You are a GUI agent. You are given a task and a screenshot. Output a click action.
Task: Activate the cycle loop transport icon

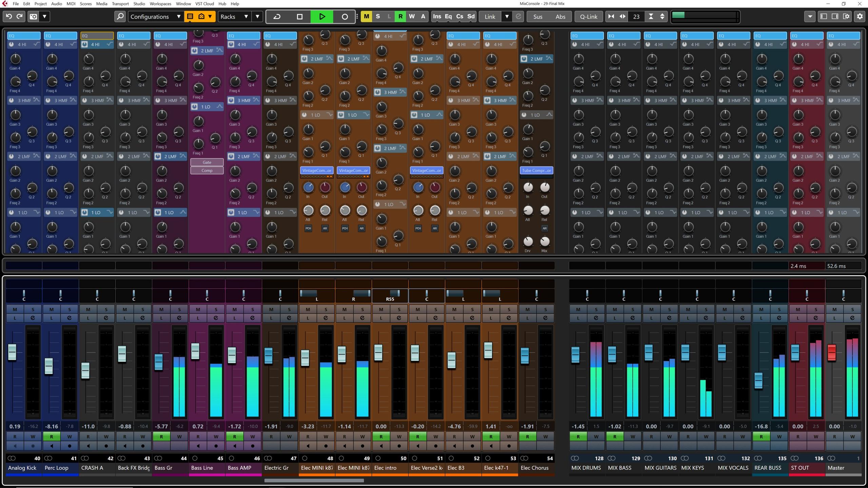(277, 16)
